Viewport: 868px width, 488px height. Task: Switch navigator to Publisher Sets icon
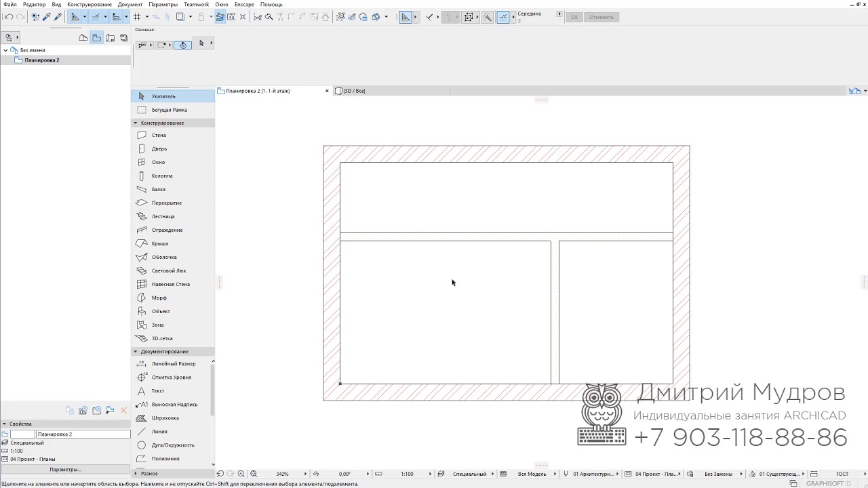[x=123, y=38]
